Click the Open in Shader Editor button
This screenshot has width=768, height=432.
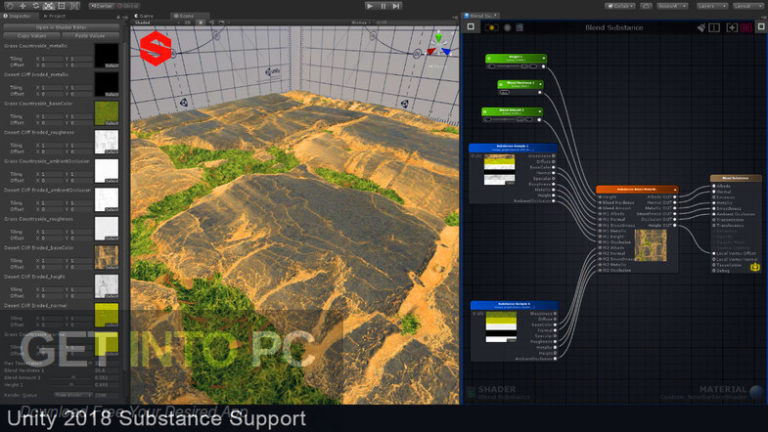coord(61,27)
